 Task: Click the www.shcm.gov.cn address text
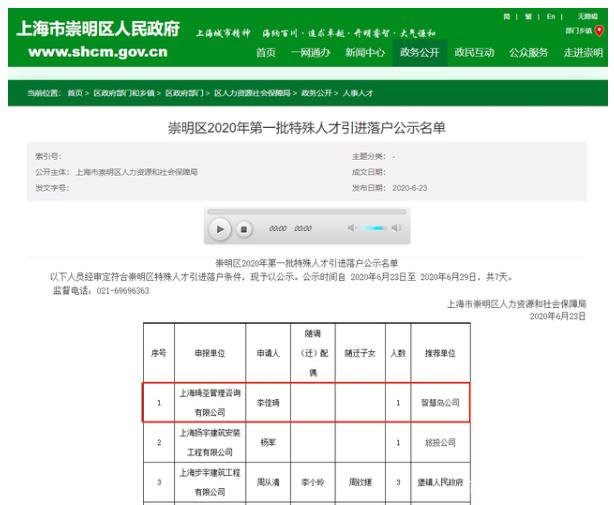point(98,52)
